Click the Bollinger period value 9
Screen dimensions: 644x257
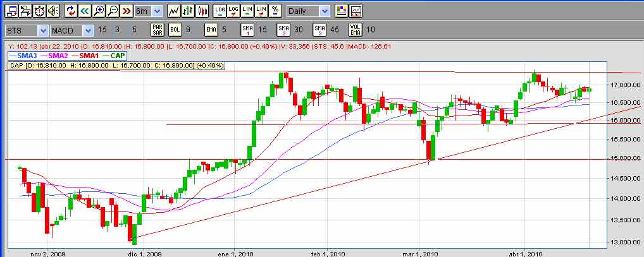188,30
